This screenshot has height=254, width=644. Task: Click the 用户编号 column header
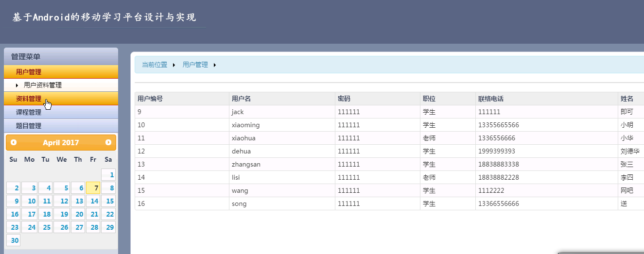(x=182, y=99)
